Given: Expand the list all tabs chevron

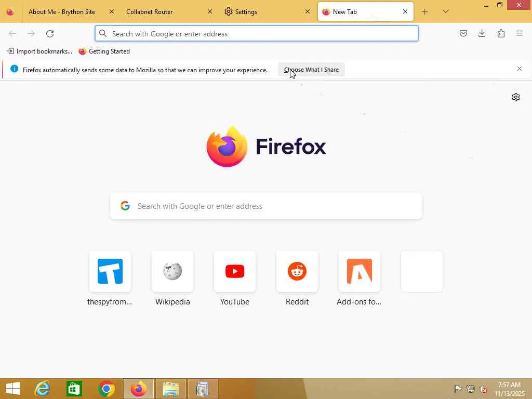Looking at the screenshot, I should click(x=446, y=12).
